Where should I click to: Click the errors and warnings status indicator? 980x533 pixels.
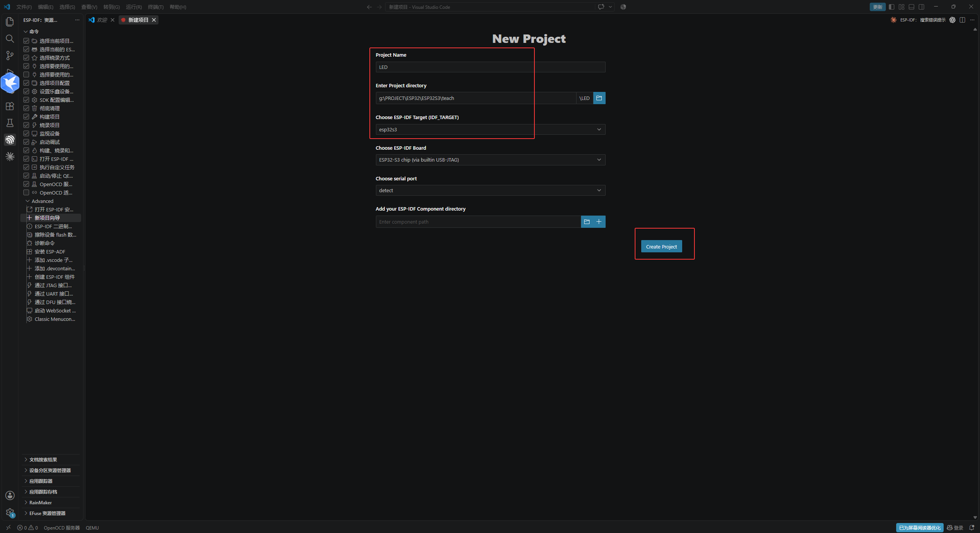(28, 528)
